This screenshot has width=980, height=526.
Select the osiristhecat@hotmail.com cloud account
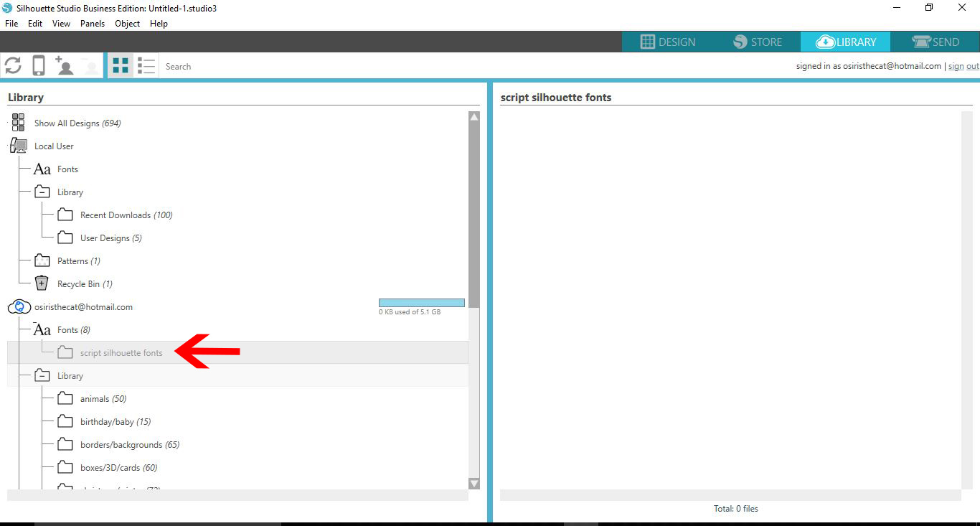click(83, 307)
